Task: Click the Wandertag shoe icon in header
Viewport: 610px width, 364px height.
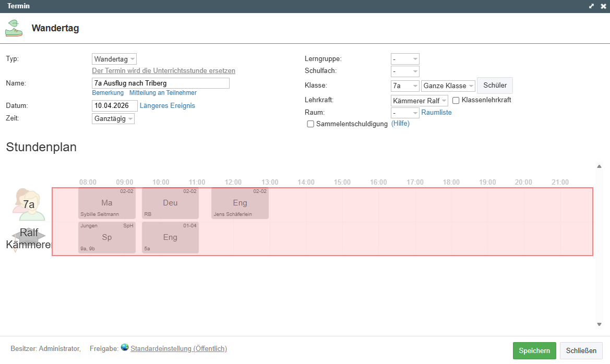Action: point(14,28)
